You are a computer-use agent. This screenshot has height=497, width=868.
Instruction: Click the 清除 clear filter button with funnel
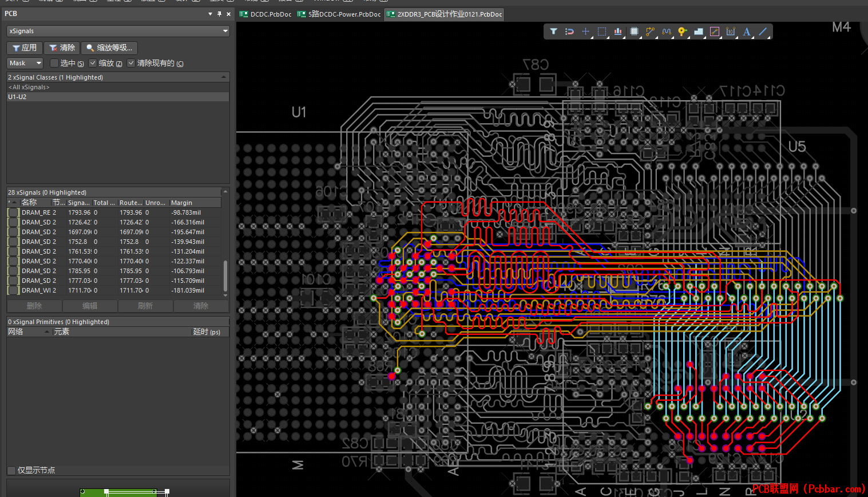pyautogui.click(x=62, y=48)
